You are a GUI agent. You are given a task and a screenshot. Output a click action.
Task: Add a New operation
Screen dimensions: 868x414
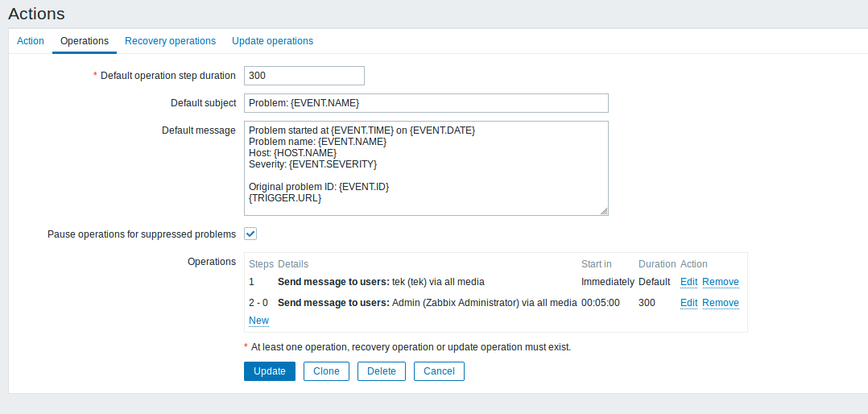pyautogui.click(x=258, y=321)
